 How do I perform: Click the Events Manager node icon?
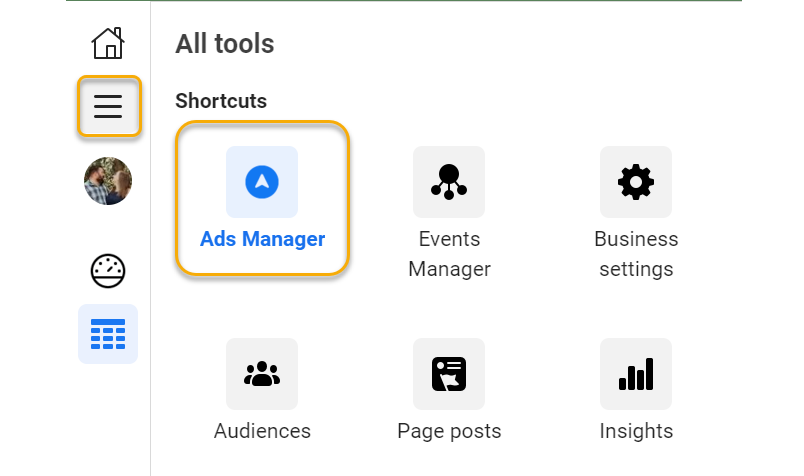(x=449, y=182)
